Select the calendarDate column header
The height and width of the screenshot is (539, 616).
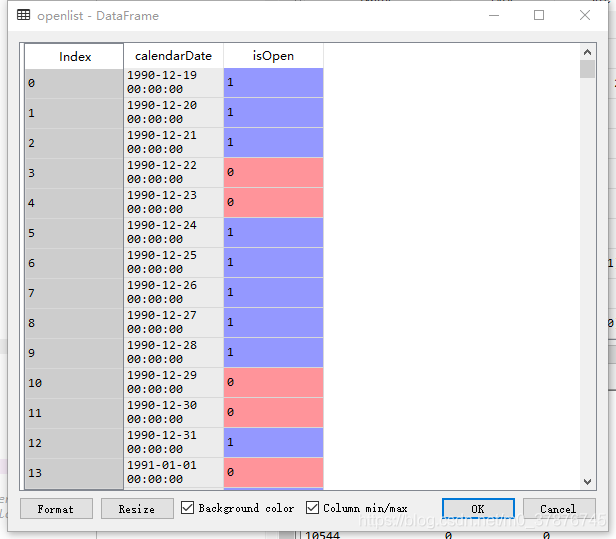click(174, 56)
